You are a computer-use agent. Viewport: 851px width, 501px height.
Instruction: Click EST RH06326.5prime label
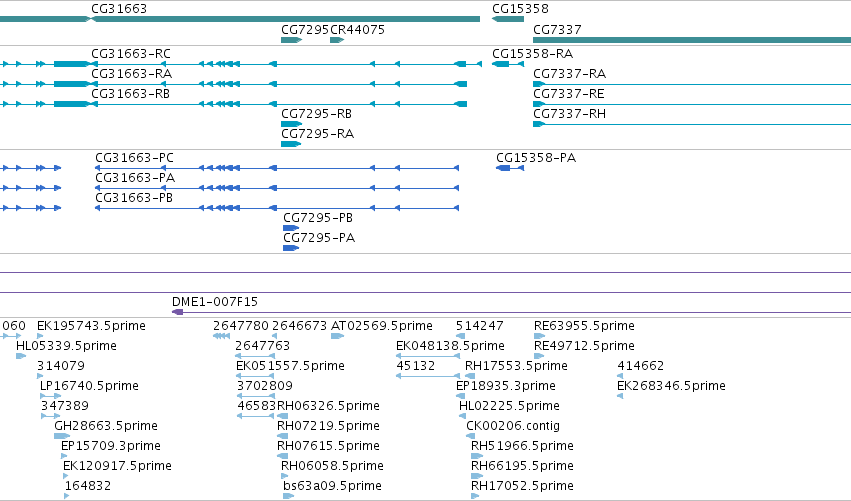pyautogui.click(x=328, y=407)
